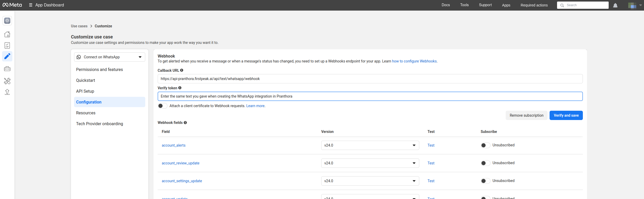Open the version dropdown for account_review_update
The image size is (644, 199).
pos(370,163)
